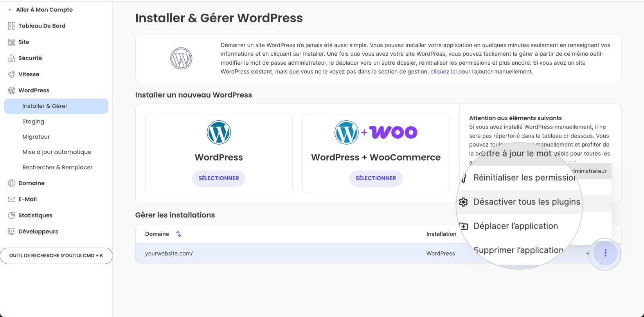Expand the Vitesse sidebar section

click(29, 74)
